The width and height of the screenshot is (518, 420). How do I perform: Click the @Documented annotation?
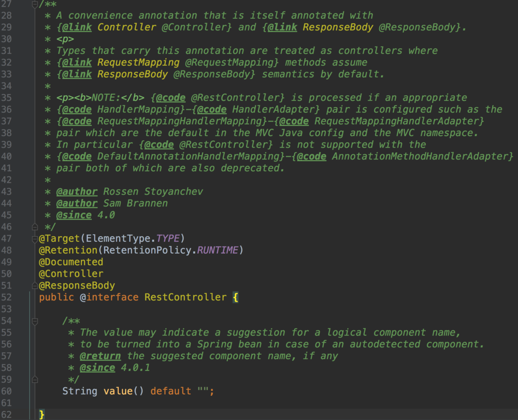tap(71, 262)
